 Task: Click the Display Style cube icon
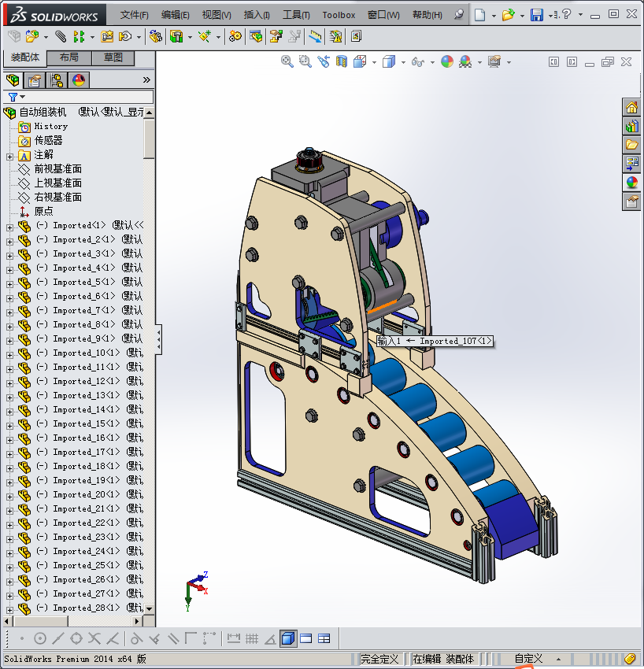pos(389,62)
